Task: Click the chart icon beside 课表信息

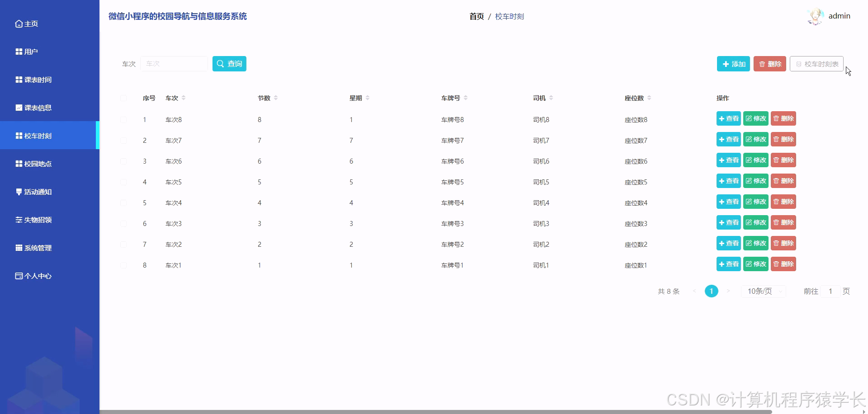Action: pyautogui.click(x=19, y=108)
